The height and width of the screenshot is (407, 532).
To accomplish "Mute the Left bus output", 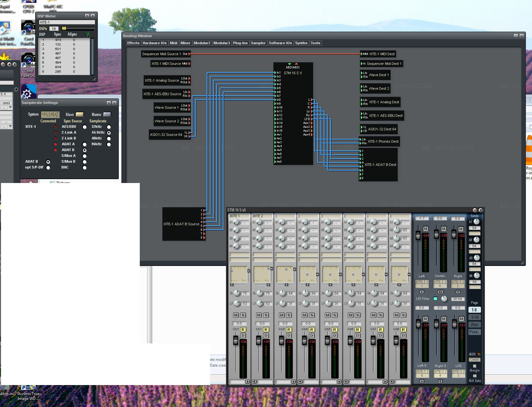I will (x=425, y=229).
